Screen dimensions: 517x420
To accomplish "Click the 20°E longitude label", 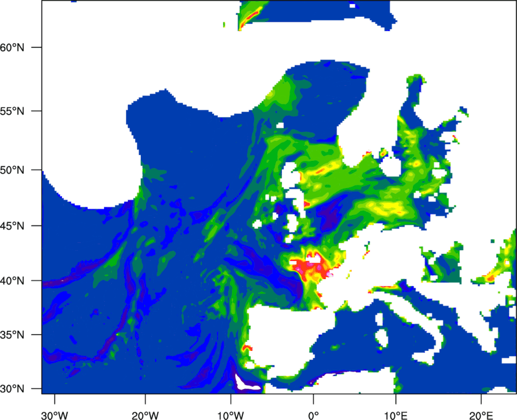I will click(x=481, y=415).
